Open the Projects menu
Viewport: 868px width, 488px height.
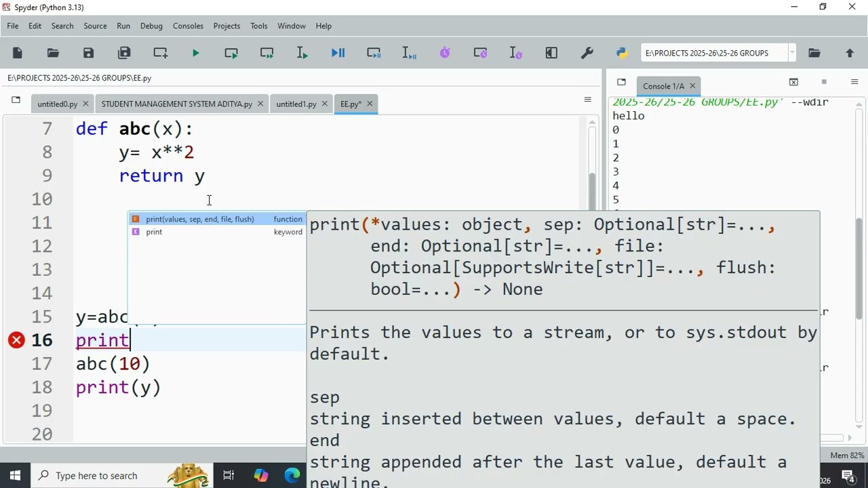[226, 26]
